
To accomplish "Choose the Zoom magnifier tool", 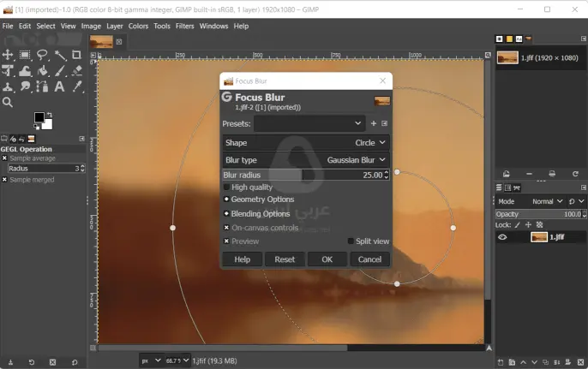I will point(8,103).
